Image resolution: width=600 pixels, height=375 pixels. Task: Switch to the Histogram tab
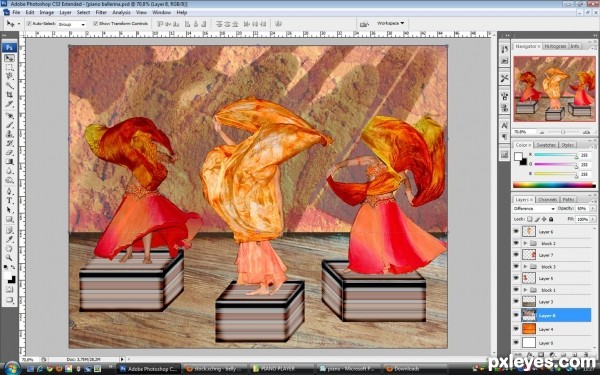[x=555, y=46]
